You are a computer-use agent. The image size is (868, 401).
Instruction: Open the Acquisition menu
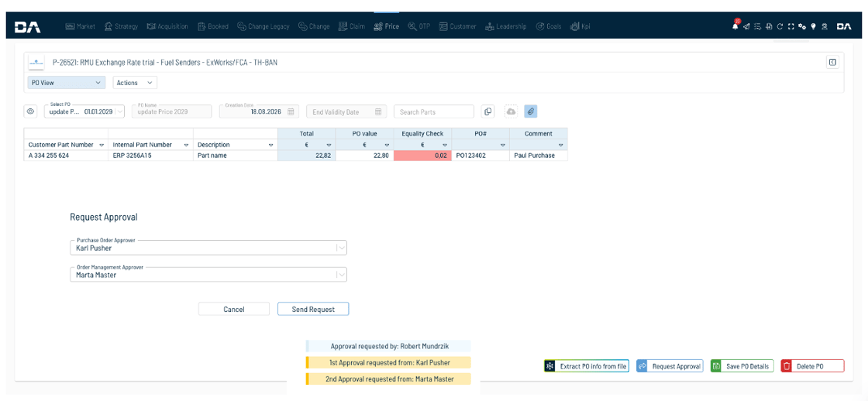(167, 26)
